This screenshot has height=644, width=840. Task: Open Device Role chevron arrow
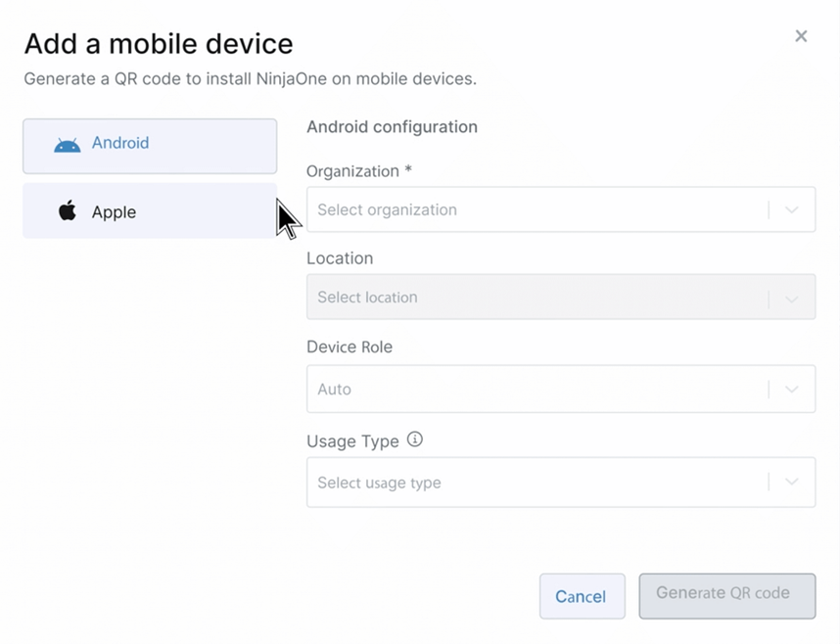[792, 390]
